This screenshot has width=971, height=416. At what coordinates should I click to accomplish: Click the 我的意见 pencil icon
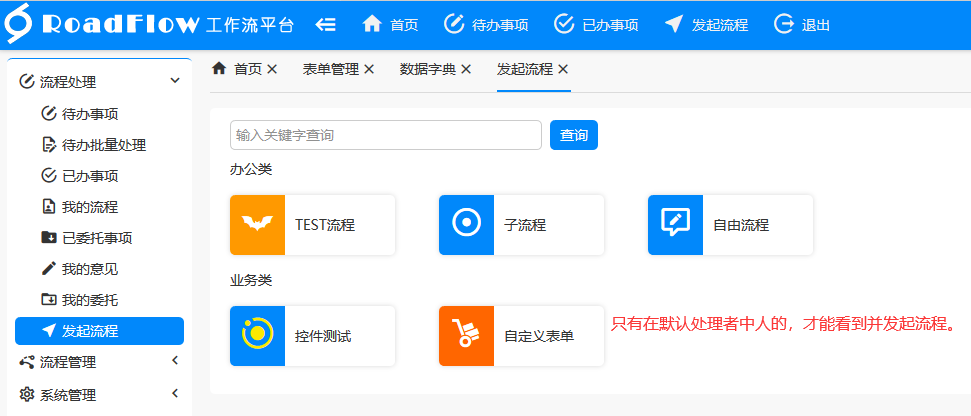point(48,269)
